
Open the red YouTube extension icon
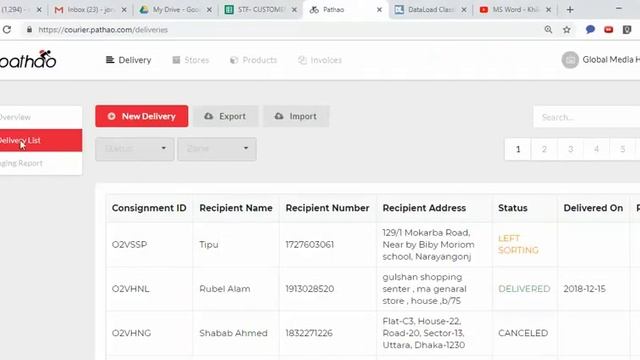click(609, 29)
